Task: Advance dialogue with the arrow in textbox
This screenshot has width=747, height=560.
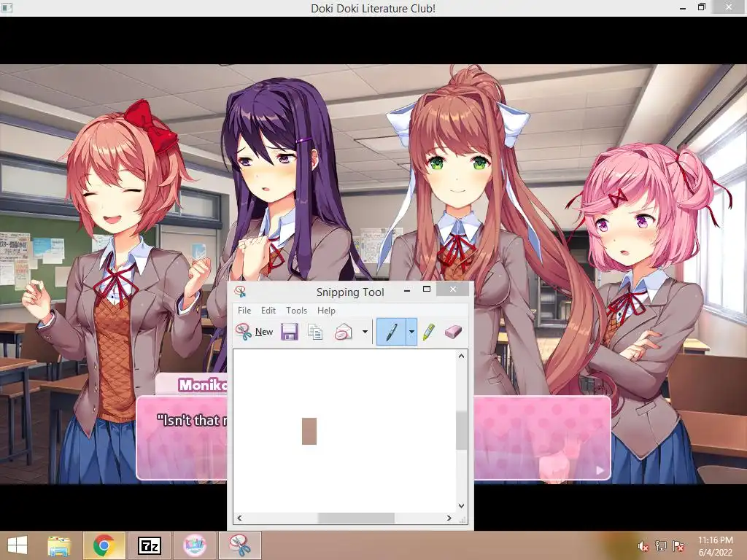Action: click(x=600, y=470)
